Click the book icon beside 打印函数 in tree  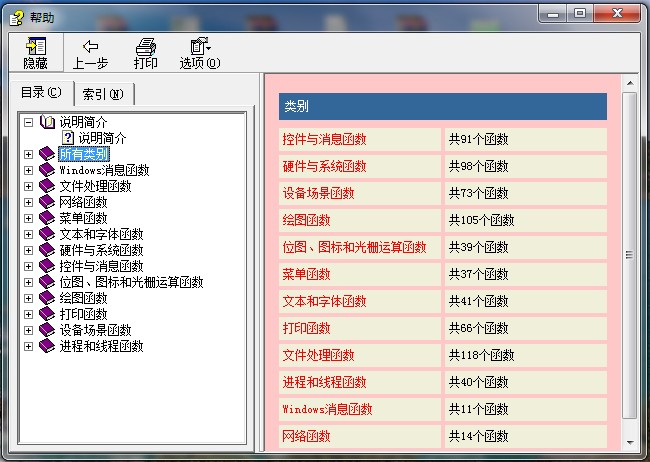[47, 314]
